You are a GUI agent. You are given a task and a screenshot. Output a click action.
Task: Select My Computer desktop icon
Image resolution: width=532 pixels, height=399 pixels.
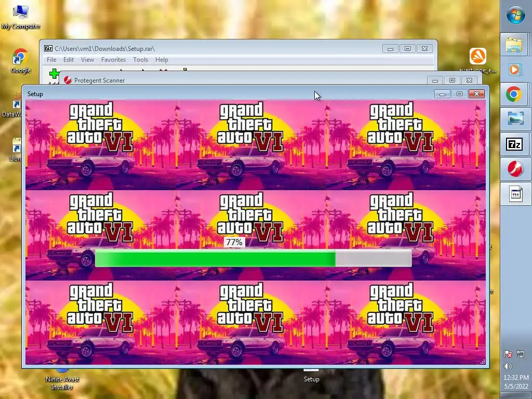21,16
